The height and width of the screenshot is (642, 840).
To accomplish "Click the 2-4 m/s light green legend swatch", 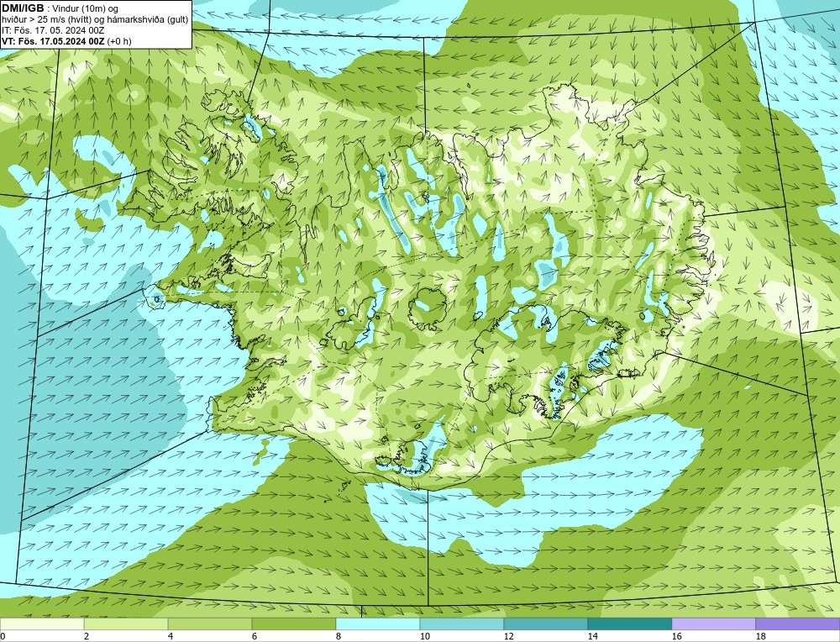I will tap(126, 624).
